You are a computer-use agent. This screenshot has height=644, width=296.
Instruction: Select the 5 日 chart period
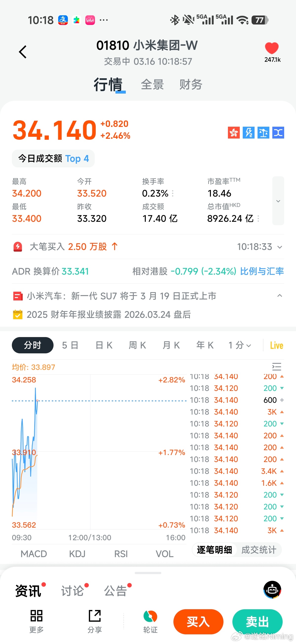point(70,345)
